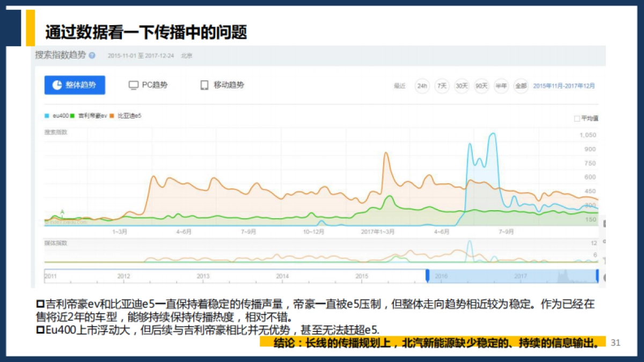
Task: Click the smartphone icon beside 移动趋势
Action: click(x=204, y=85)
